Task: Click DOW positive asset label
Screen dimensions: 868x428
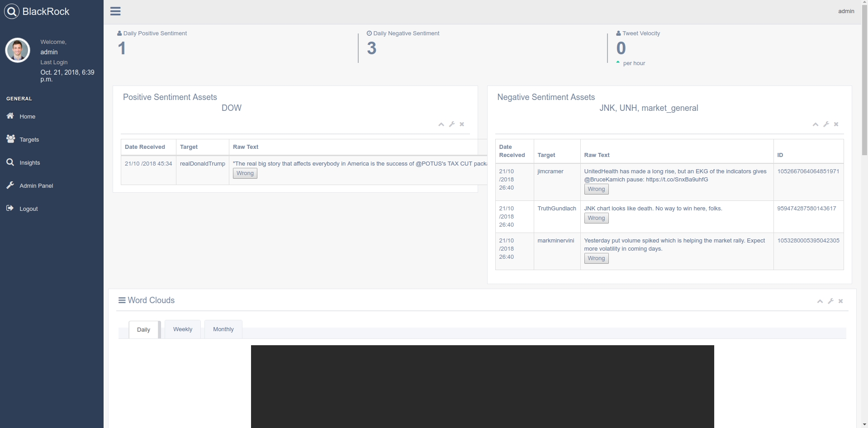Action: tap(232, 108)
